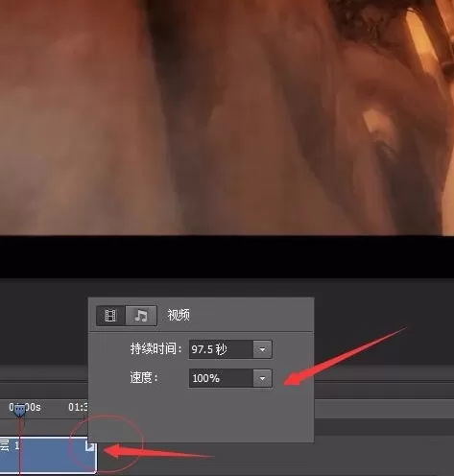Screen dimensions: 454x476
Task: Click the 视频 label in the popup
Action: click(x=179, y=315)
